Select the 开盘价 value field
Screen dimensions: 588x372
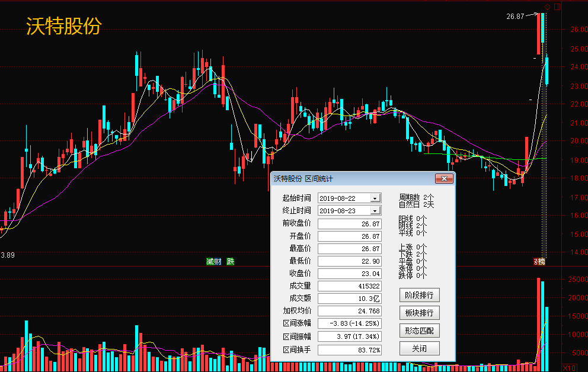click(350, 236)
